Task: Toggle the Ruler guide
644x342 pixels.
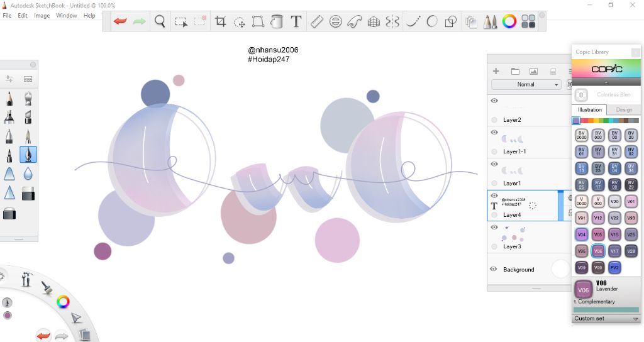Action: pyautogui.click(x=317, y=21)
